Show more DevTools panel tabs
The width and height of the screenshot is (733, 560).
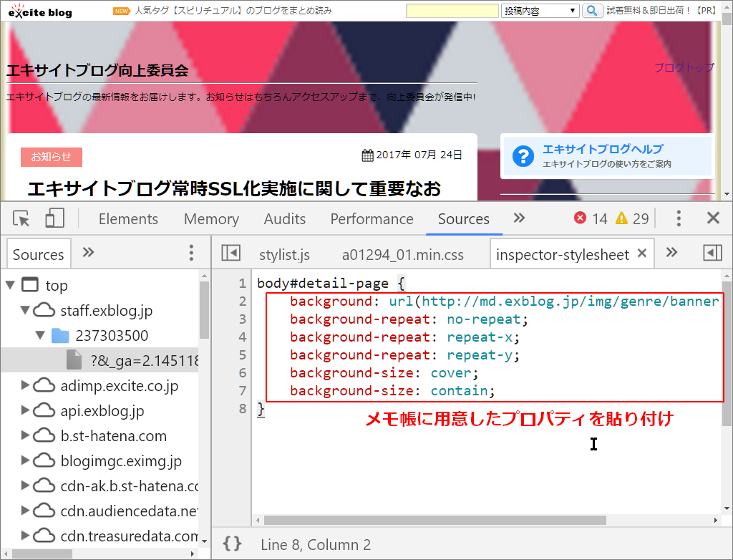pyautogui.click(x=519, y=218)
